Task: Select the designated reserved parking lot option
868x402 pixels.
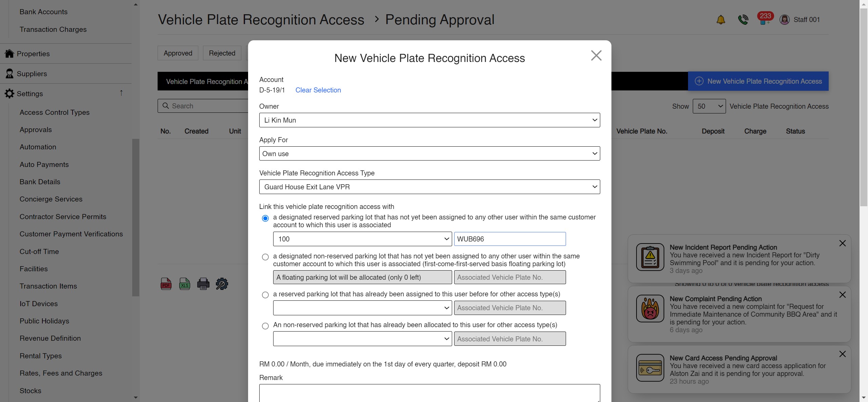Action: click(265, 218)
